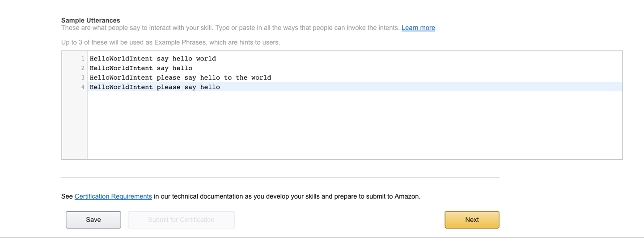The height and width of the screenshot is (238, 644).
Task: Click the word "please" on line 4
Action: click(x=169, y=87)
